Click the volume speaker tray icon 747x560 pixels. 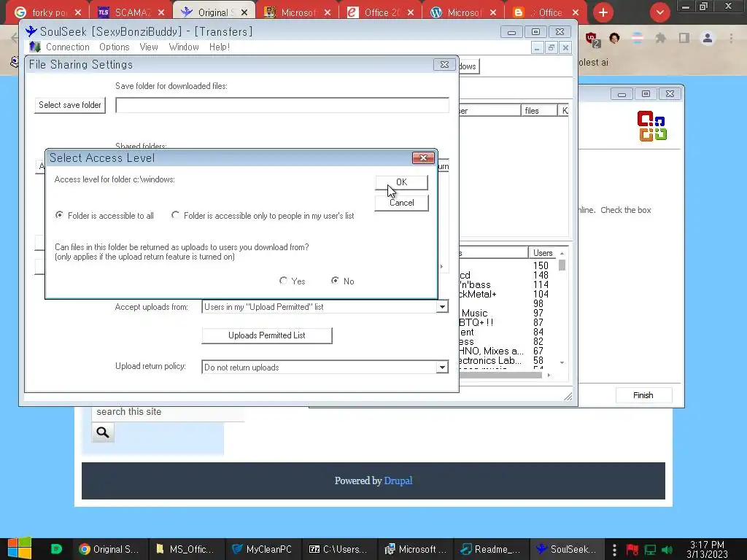click(x=667, y=550)
